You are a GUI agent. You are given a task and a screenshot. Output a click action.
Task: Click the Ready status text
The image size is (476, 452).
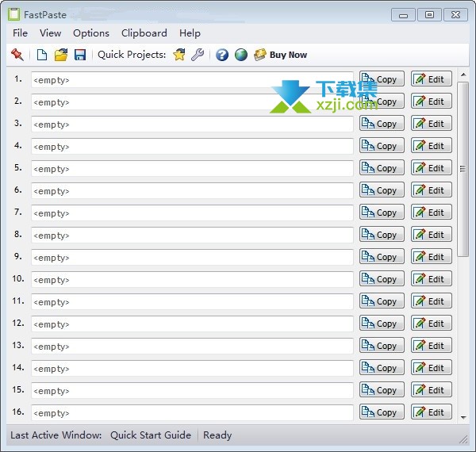coord(217,435)
